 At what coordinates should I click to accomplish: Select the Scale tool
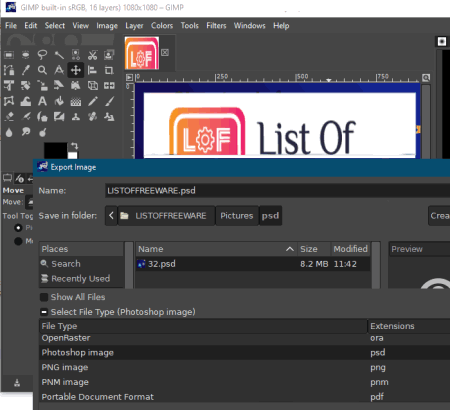[x=42, y=86]
